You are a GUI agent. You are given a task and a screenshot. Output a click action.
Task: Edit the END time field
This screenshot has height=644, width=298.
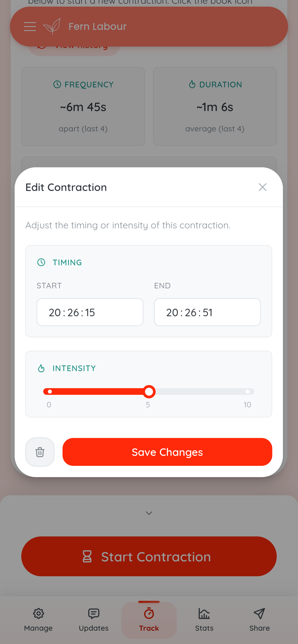207,312
